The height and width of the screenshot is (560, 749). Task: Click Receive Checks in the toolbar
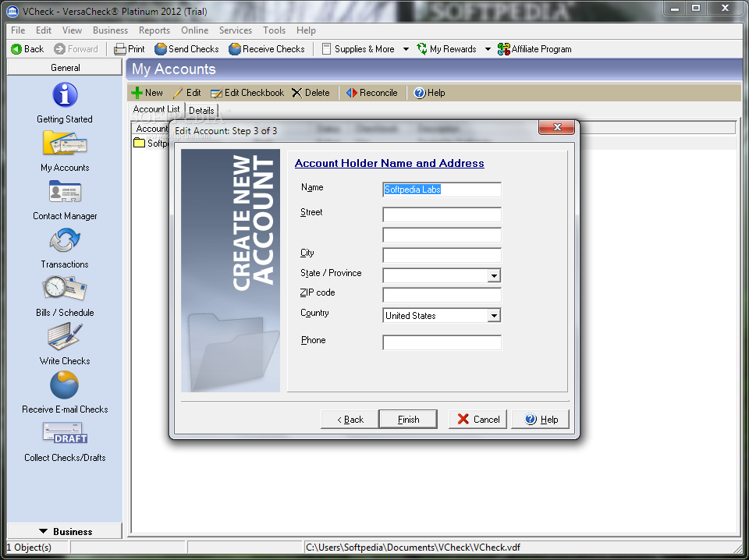(x=267, y=48)
